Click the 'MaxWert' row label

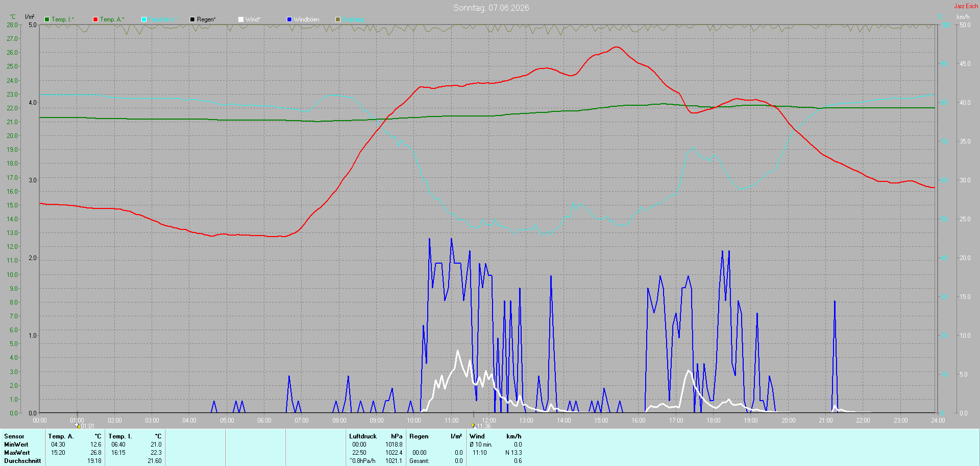(17, 453)
